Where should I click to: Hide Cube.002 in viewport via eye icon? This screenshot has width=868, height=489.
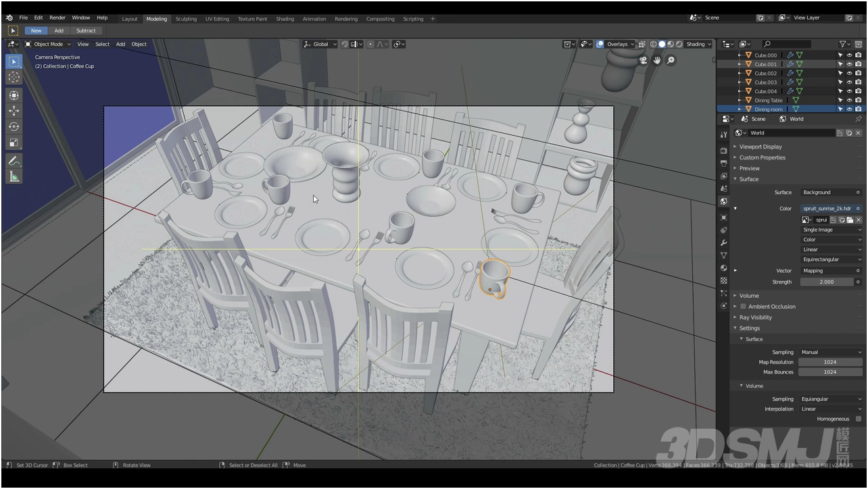[x=849, y=73]
